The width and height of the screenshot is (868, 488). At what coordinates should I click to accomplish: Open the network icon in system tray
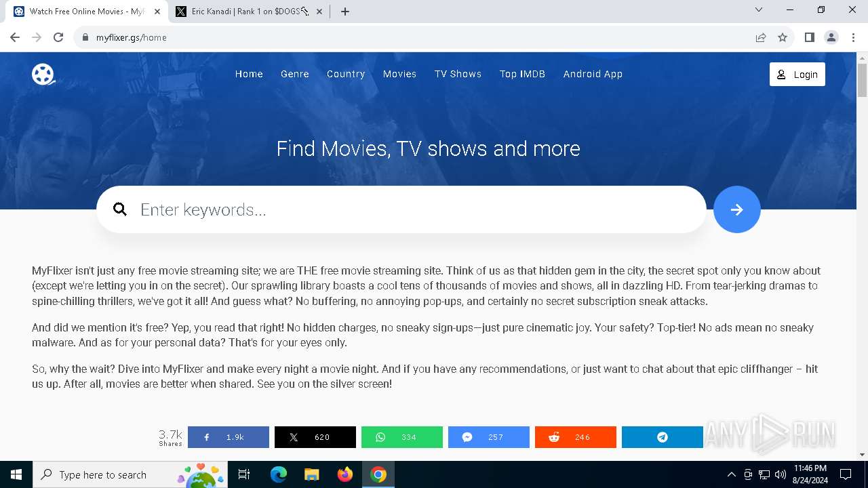[764, 474]
